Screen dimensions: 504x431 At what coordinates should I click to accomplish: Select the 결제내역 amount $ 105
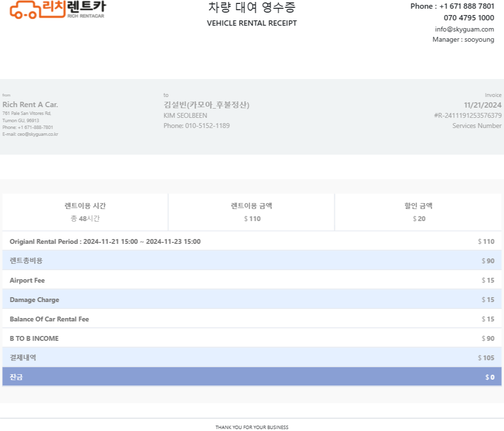point(486,358)
